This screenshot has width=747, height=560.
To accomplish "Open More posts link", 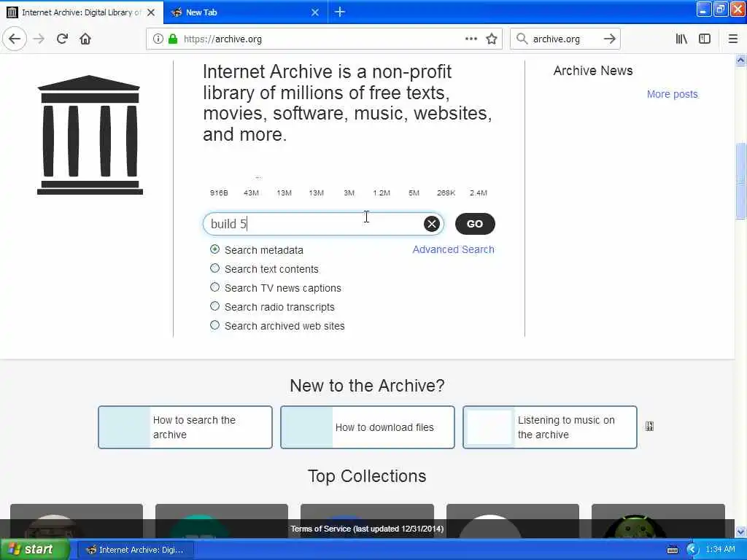I will (672, 94).
